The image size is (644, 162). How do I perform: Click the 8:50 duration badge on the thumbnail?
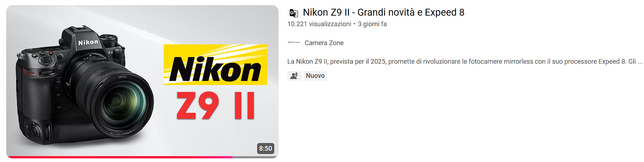click(266, 149)
